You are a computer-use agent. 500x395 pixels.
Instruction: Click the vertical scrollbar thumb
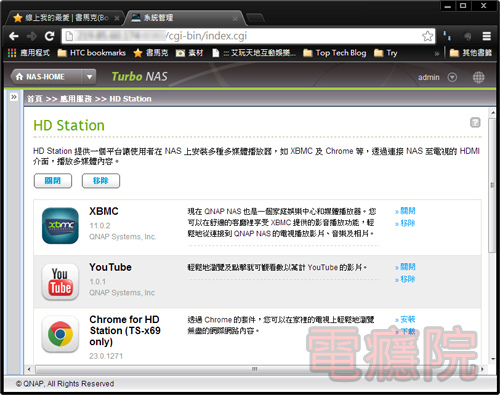tap(492, 185)
